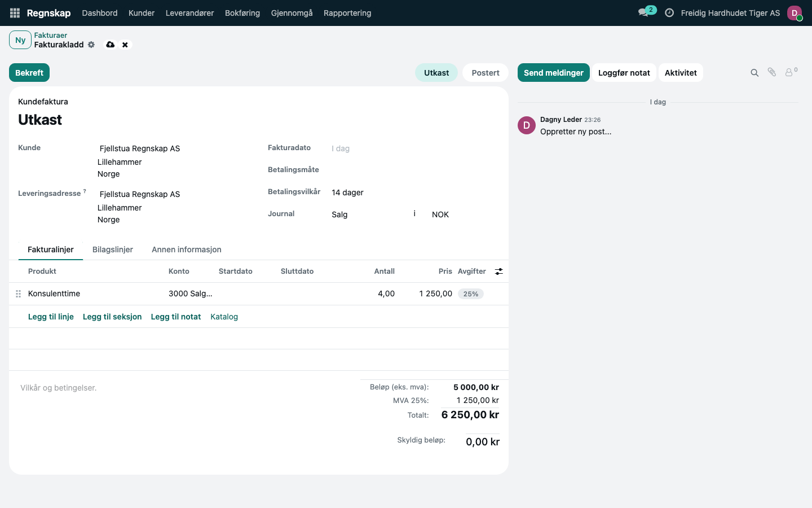Click the 25% tax tag
This screenshot has height=508, width=812.
[x=471, y=294]
